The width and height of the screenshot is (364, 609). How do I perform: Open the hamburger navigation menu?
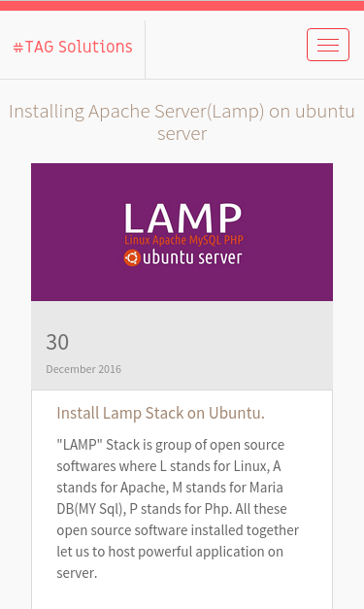pos(328,45)
